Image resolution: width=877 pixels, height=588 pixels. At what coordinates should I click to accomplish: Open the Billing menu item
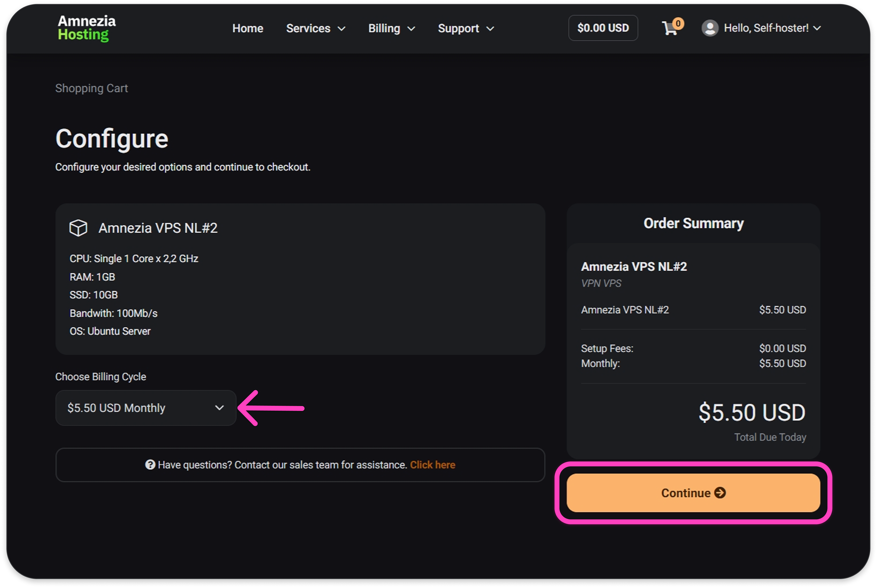pos(384,29)
